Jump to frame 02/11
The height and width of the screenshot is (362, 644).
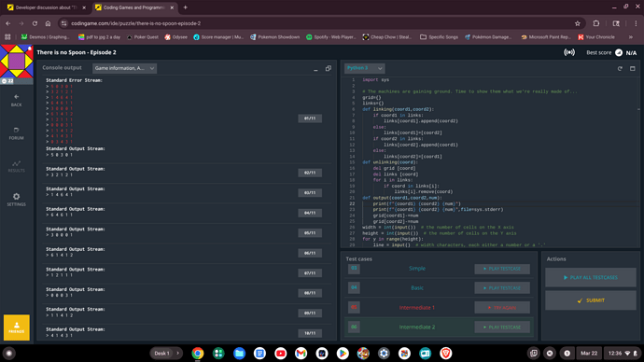310,173
